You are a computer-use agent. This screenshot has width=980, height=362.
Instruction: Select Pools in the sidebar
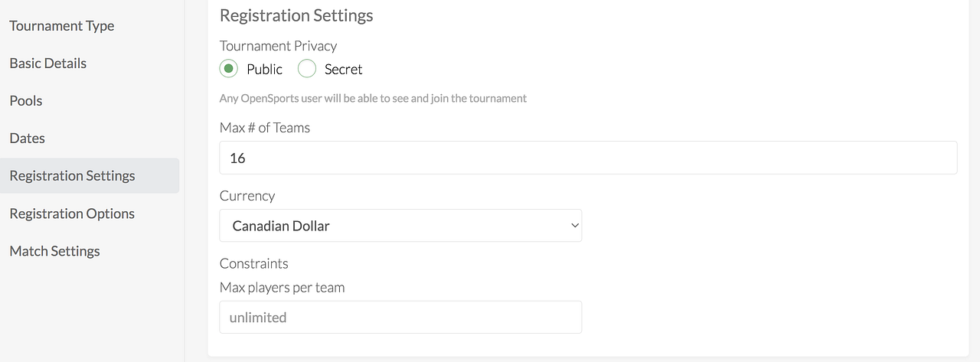[x=26, y=101]
